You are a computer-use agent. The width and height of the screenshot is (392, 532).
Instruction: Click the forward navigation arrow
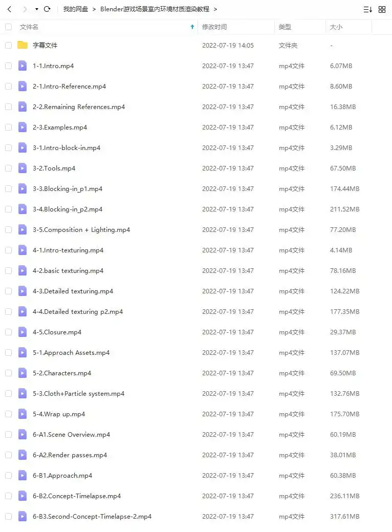pyautogui.click(x=25, y=9)
